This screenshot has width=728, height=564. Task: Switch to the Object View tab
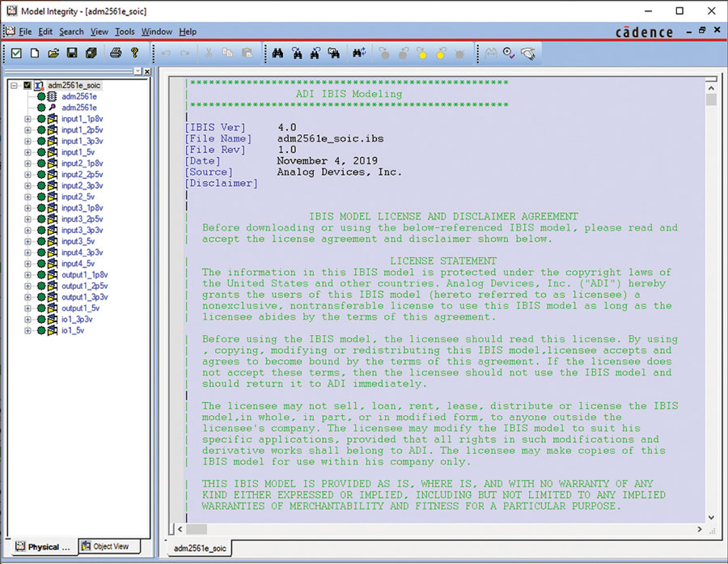[110, 546]
